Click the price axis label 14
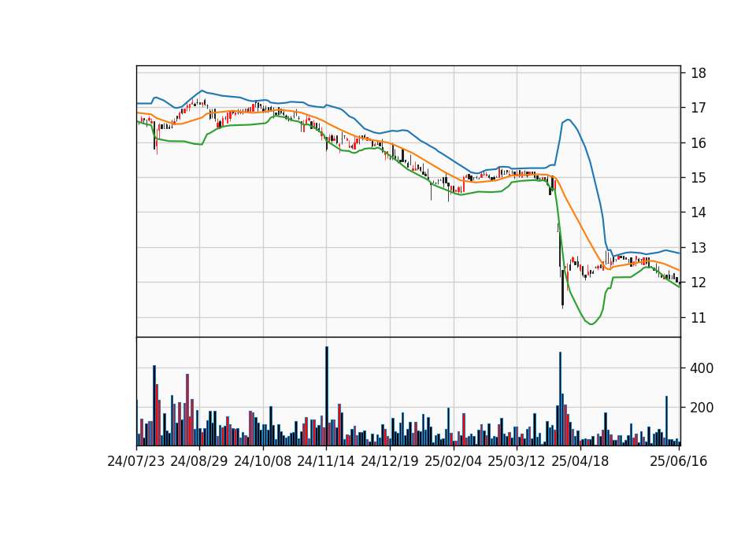 click(699, 212)
